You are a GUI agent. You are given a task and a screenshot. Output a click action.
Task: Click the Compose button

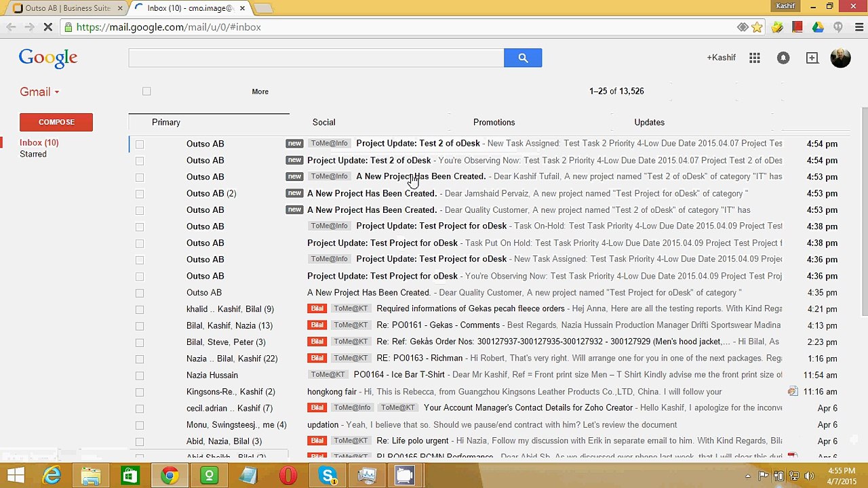tap(56, 122)
